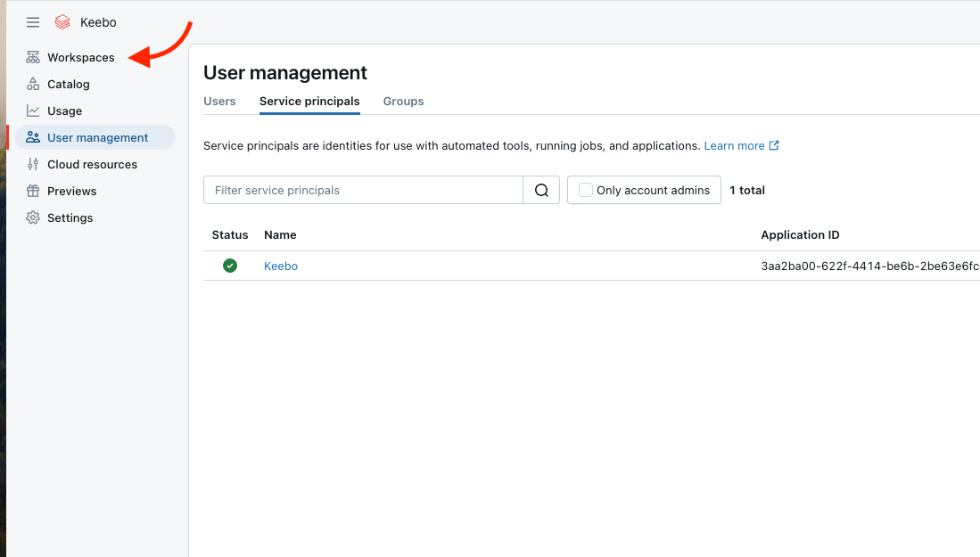The height and width of the screenshot is (557, 980).
Task: Open Settings via the gear icon
Action: [x=33, y=217]
